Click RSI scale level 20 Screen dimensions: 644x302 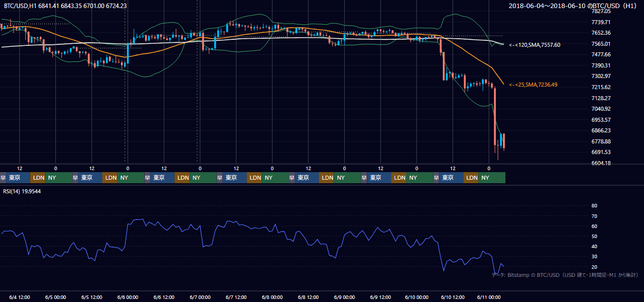[x=594, y=267]
